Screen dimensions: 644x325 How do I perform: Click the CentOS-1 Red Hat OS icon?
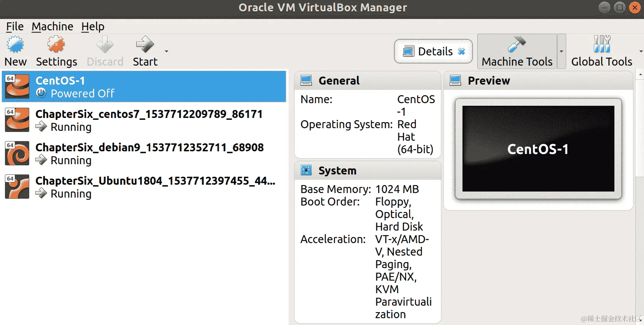point(17,86)
